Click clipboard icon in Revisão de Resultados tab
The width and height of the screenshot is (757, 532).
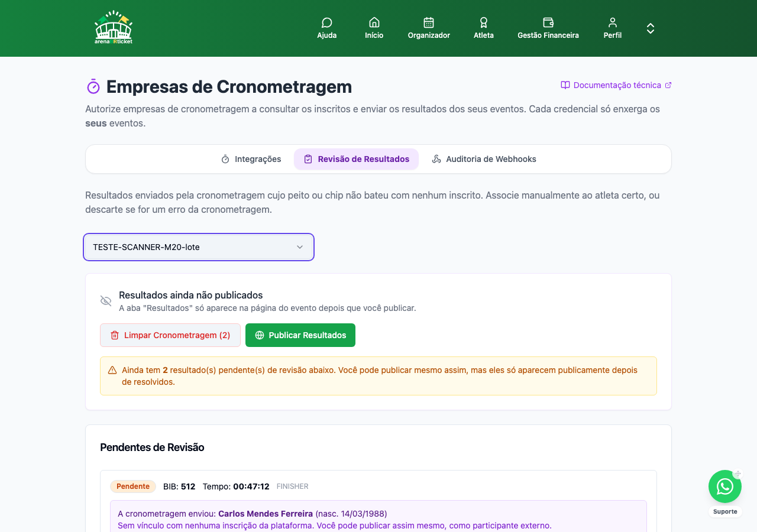pyautogui.click(x=308, y=159)
